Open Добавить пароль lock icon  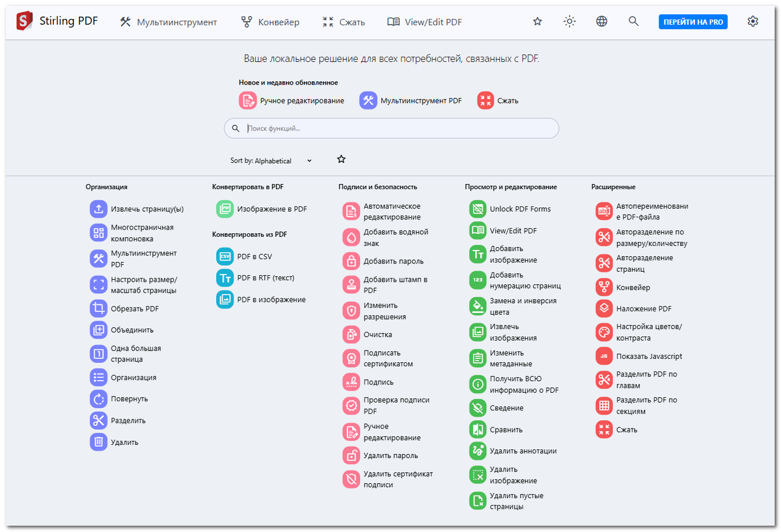[351, 261]
